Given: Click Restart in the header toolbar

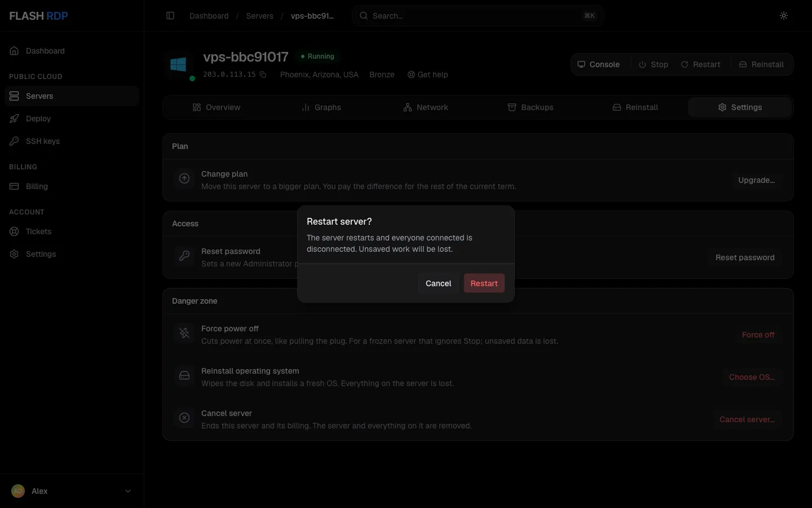Looking at the screenshot, I should click(700, 64).
